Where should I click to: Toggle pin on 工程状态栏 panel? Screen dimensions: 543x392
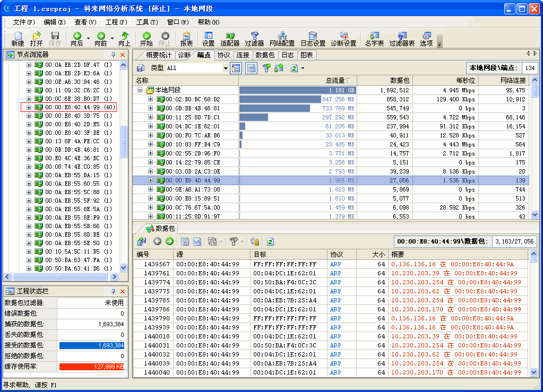click(113, 291)
